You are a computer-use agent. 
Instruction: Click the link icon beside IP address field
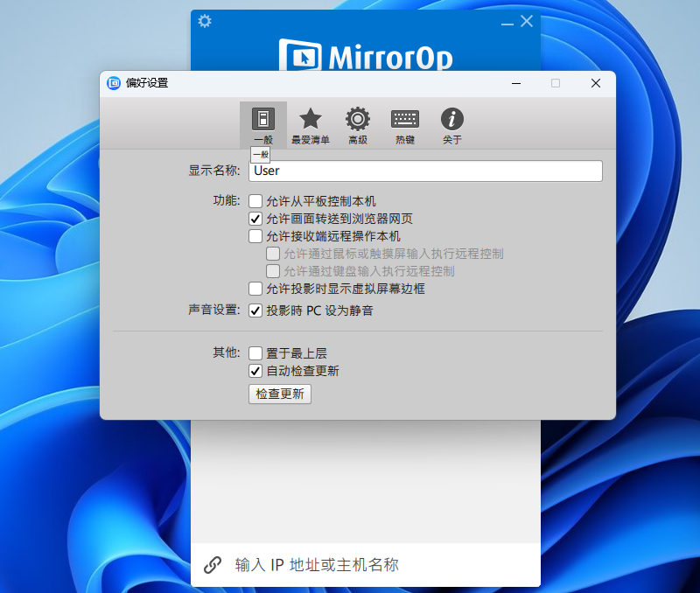[x=213, y=565]
